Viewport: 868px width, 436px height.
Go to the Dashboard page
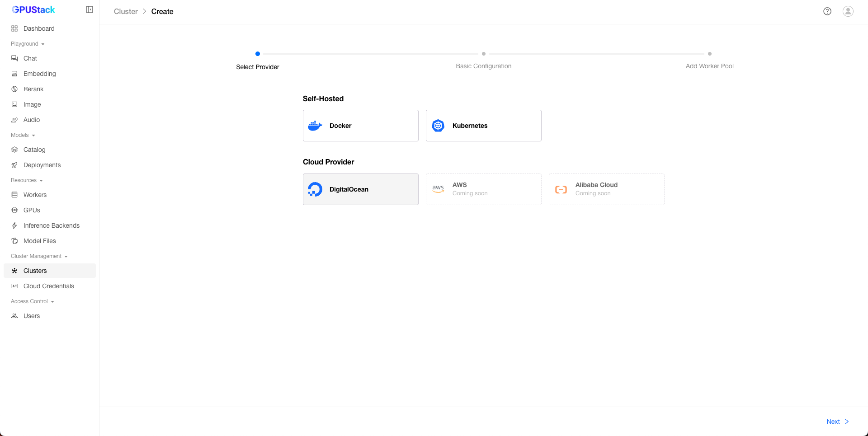pyautogui.click(x=39, y=28)
